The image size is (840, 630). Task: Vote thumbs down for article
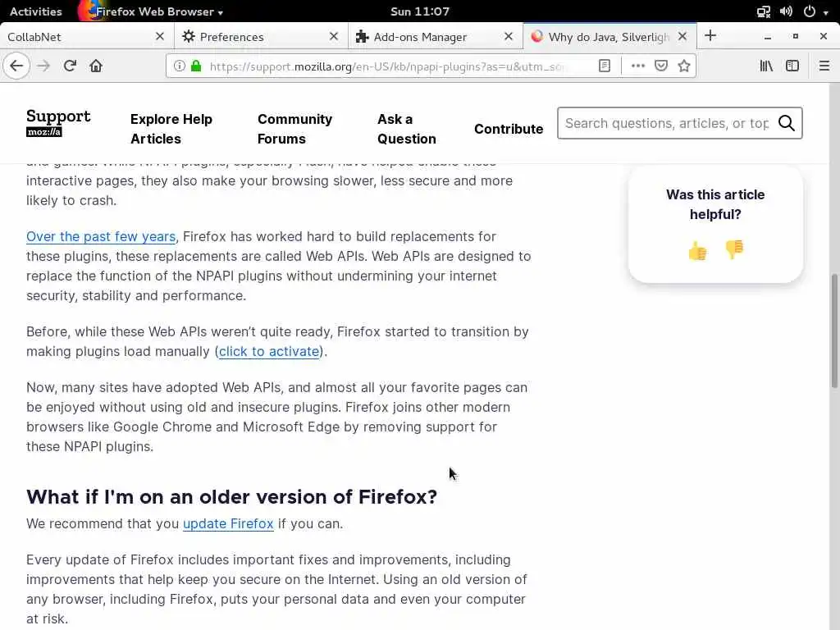coord(734,249)
